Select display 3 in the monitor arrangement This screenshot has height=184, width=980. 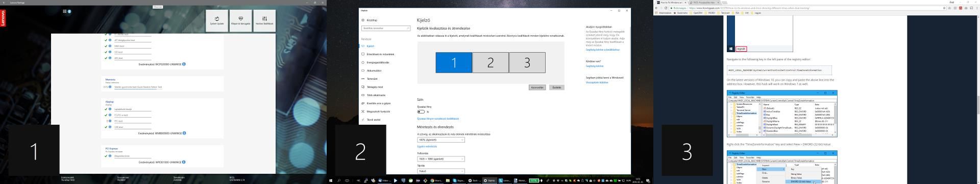pos(527,62)
